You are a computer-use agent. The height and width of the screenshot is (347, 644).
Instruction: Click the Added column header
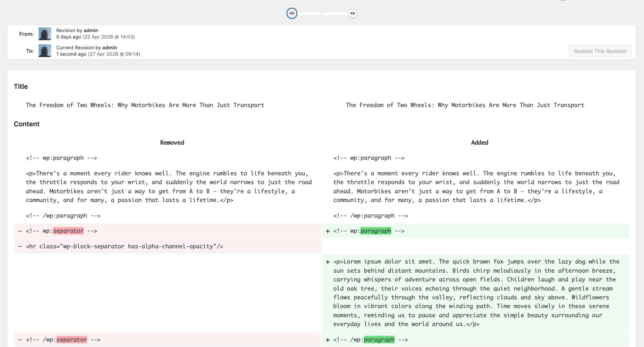479,143
